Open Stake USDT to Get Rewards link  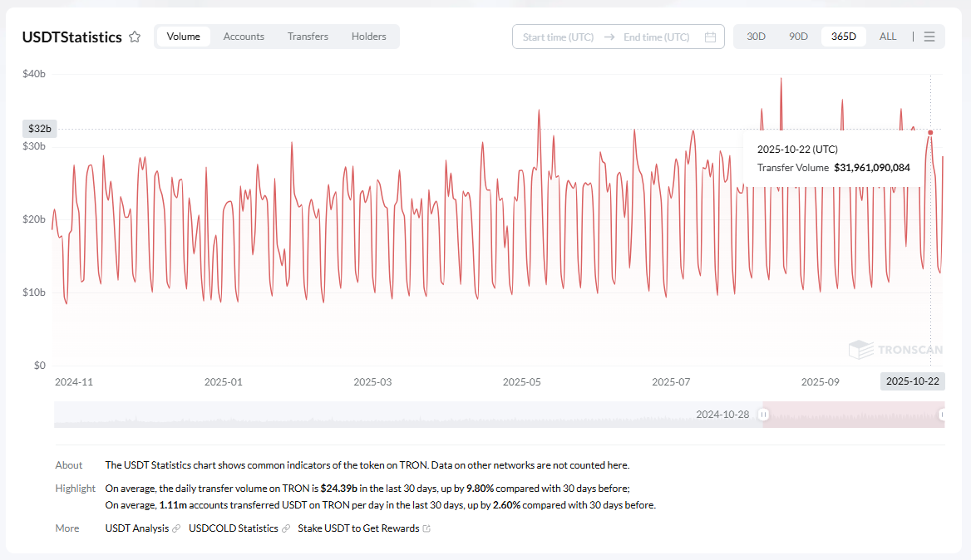pyautogui.click(x=358, y=528)
